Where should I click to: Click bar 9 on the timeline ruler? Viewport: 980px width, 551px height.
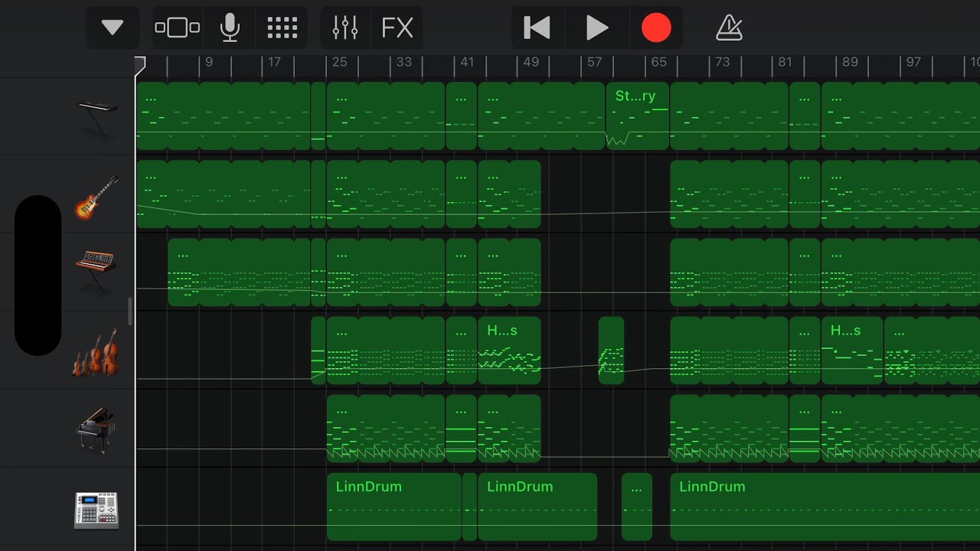[x=209, y=63]
